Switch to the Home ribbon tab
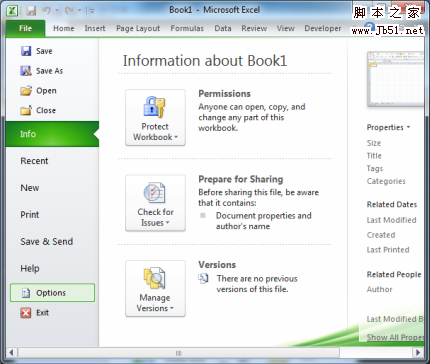This screenshot has height=364, width=430. [64, 28]
